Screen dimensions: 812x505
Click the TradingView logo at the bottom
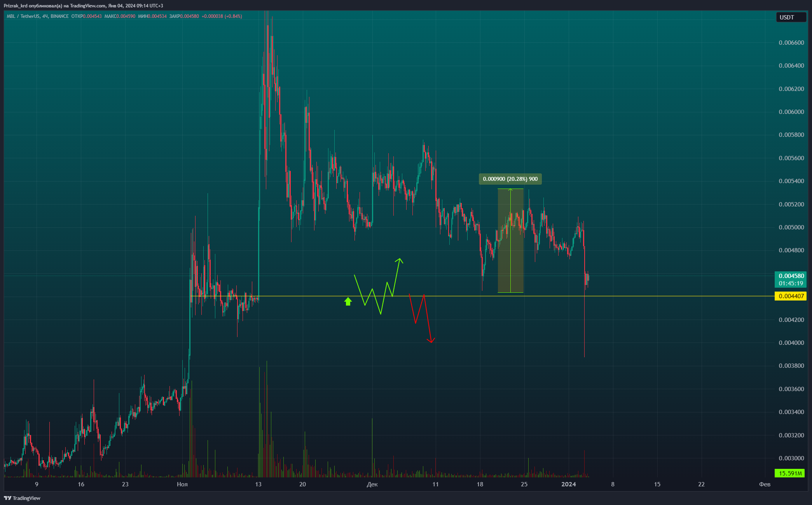[x=22, y=498]
